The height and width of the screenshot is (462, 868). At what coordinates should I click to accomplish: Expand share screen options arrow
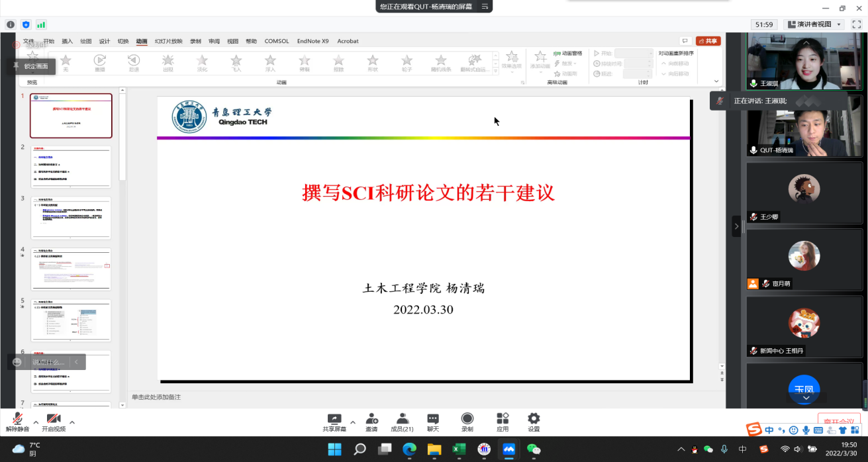click(353, 422)
